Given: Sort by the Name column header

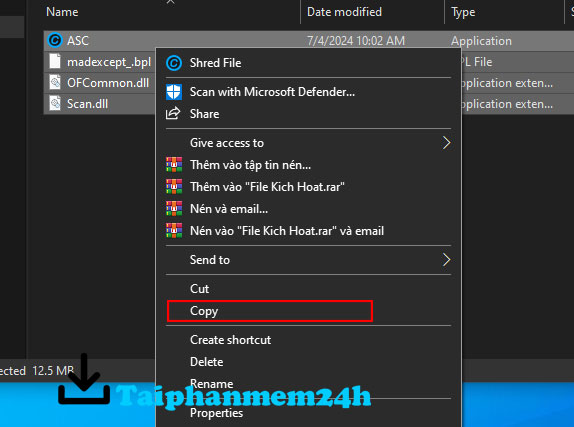Looking at the screenshot, I should (62, 12).
